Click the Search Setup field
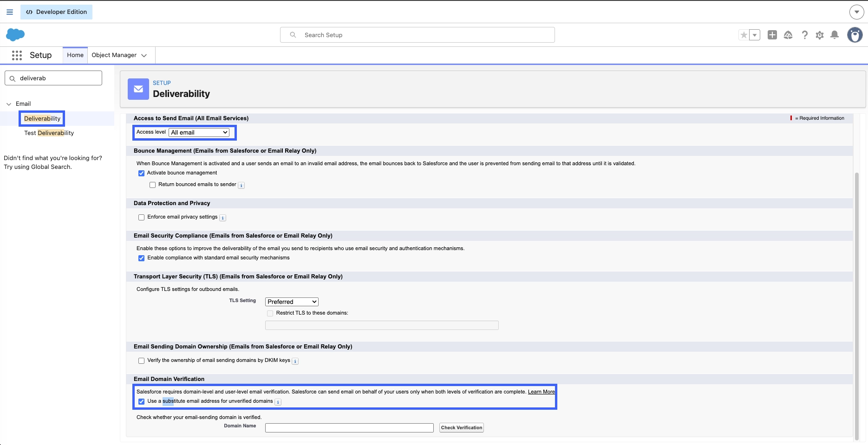This screenshot has width=868, height=445. pos(418,35)
